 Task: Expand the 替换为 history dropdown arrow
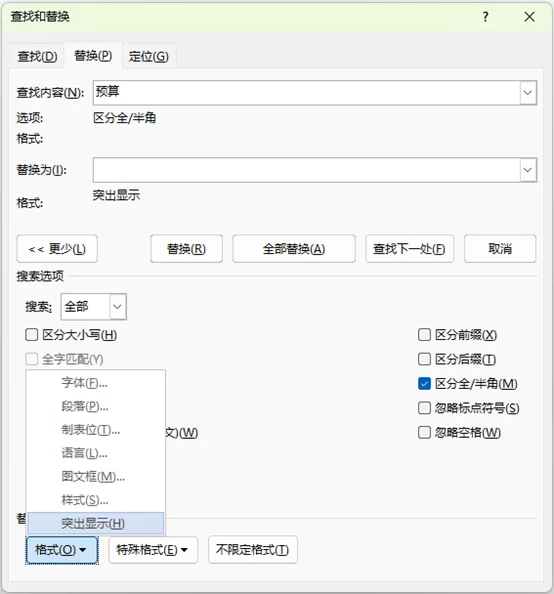(528, 170)
